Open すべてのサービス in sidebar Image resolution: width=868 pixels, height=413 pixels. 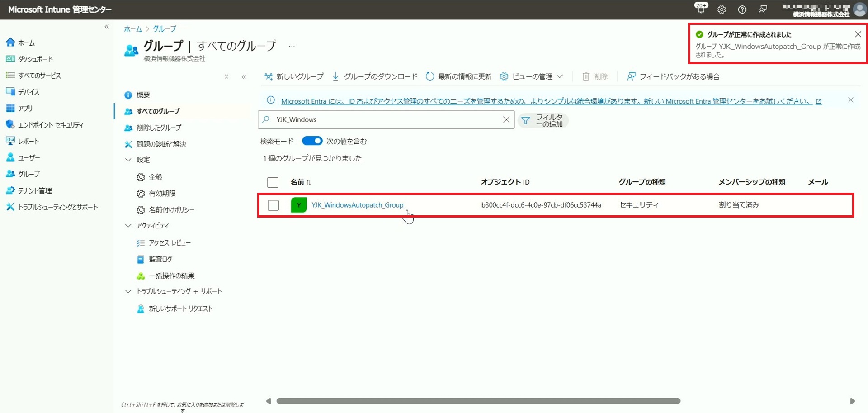(33, 76)
